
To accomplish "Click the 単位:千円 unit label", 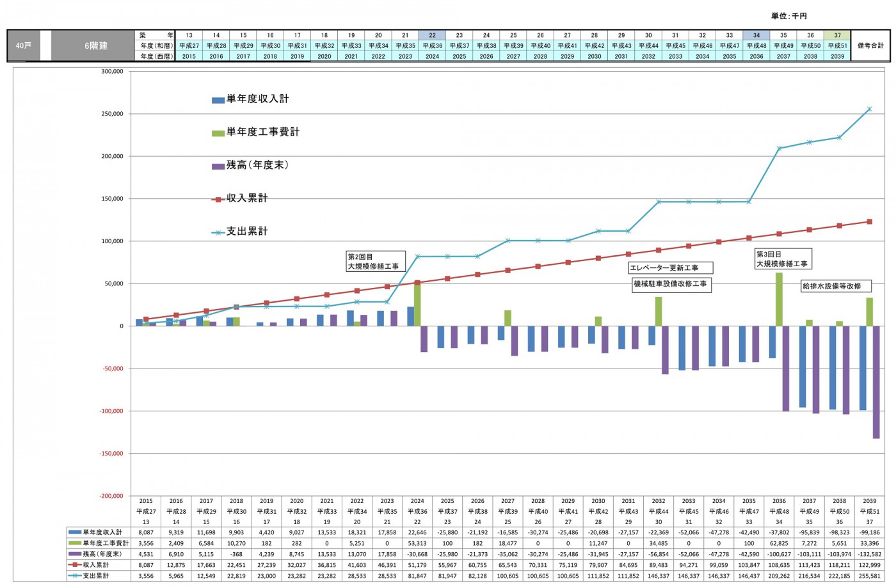I will click(788, 16).
